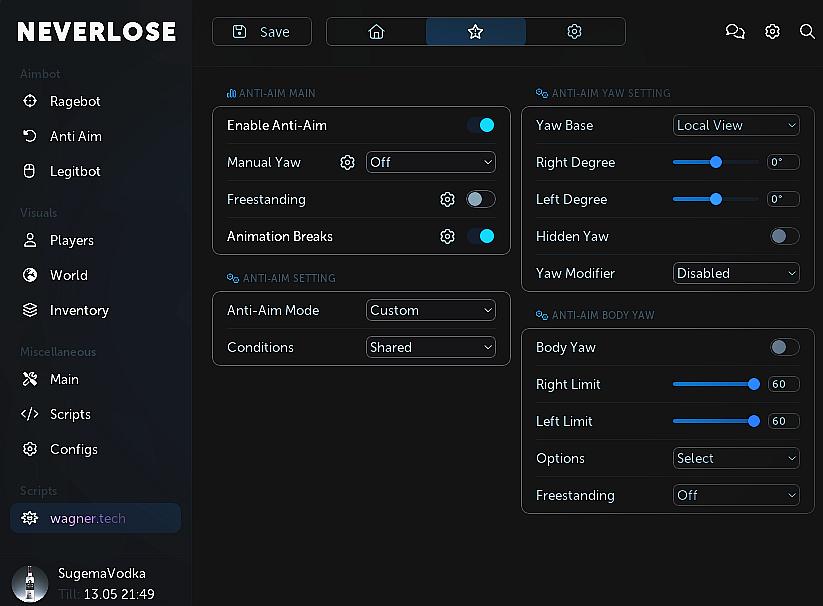
Task: Expand the Anti-Aim Mode dropdown
Action: pos(431,310)
